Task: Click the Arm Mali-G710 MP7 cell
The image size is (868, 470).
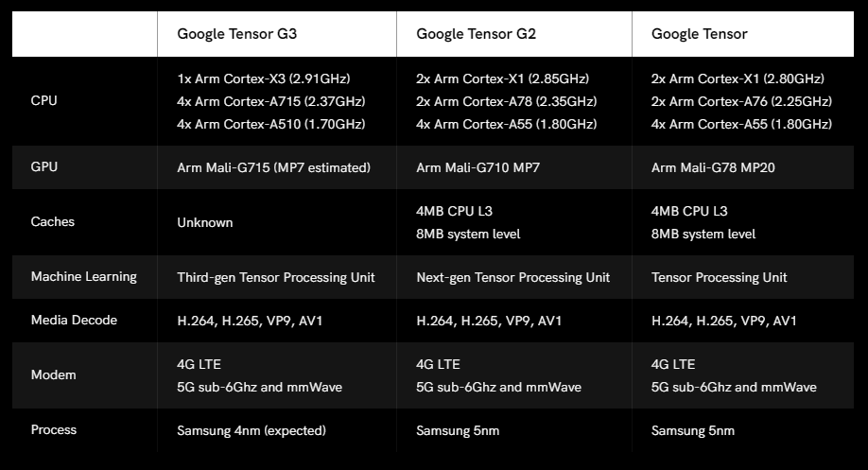Action: [x=477, y=167]
